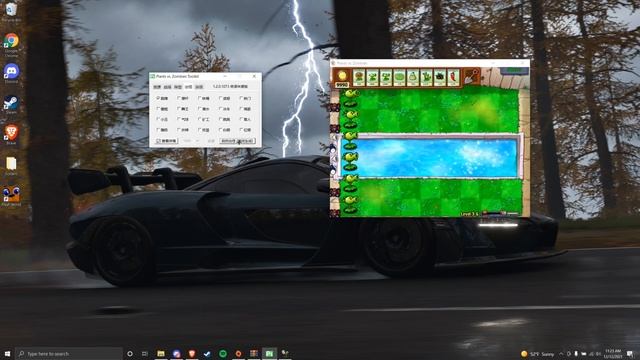Open the green Menu button in game
The image size is (640, 360).
[x=515, y=70]
